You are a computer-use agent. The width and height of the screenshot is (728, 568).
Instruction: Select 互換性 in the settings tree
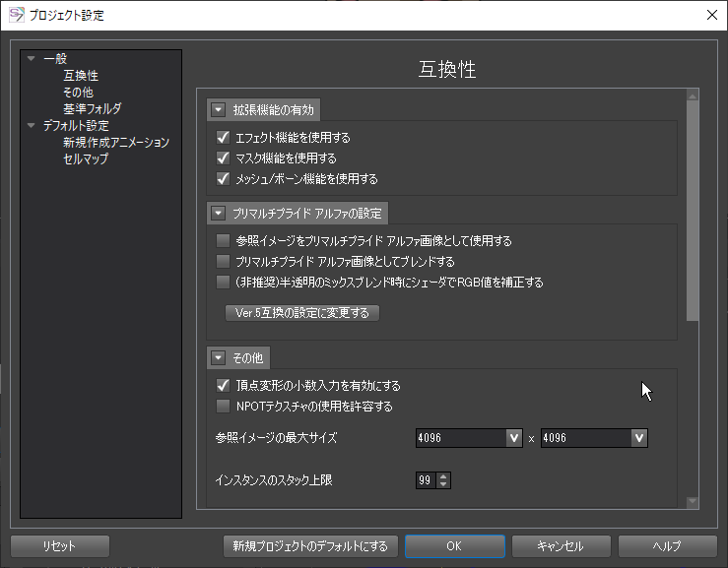(x=81, y=75)
